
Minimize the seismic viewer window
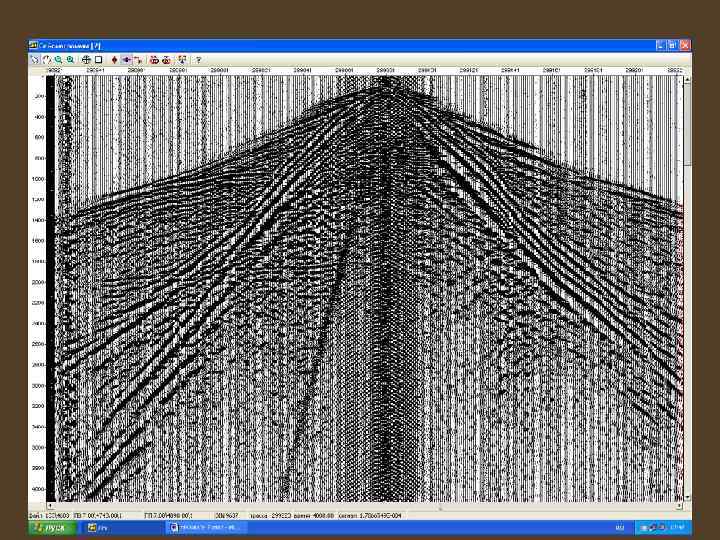(x=660, y=45)
